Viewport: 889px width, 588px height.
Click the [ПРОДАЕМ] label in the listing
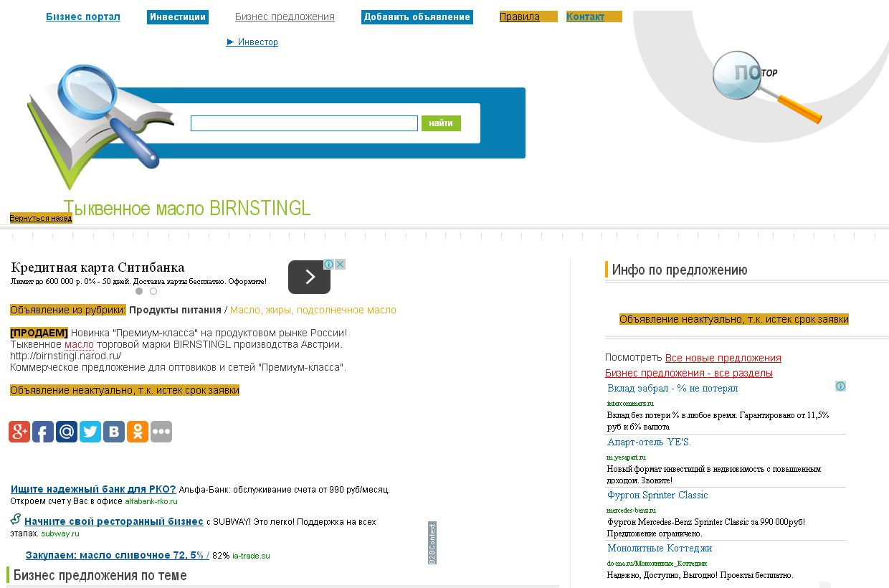pyautogui.click(x=39, y=333)
